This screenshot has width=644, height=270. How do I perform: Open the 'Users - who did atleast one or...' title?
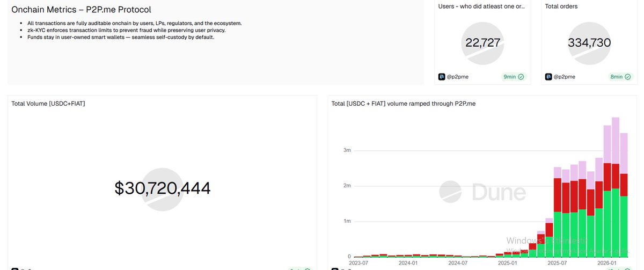point(482,6)
